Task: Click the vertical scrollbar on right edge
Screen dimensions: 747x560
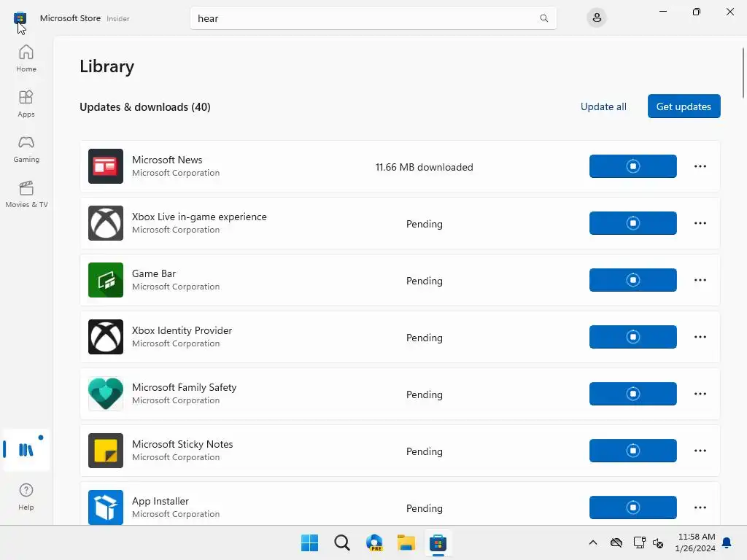Action: pyautogui.click(x=743, y=73)
